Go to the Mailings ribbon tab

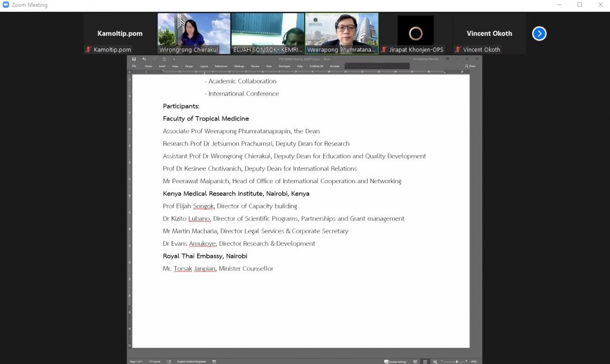point(239,66)
